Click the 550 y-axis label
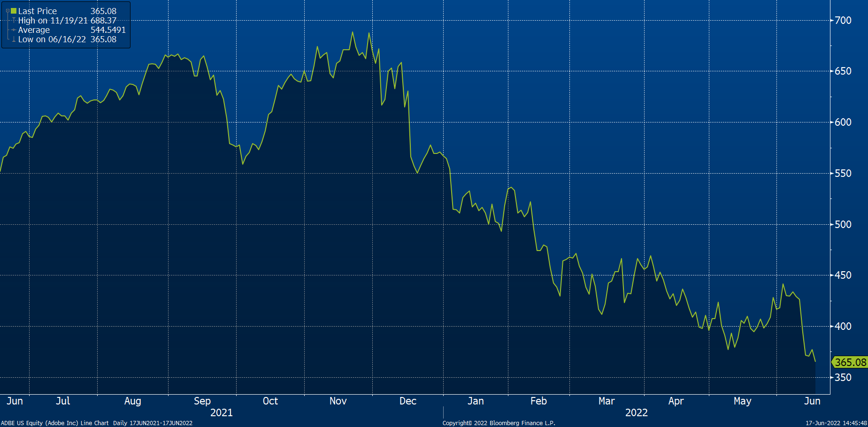This screenshot has width=868, height=427. [843, 173]
